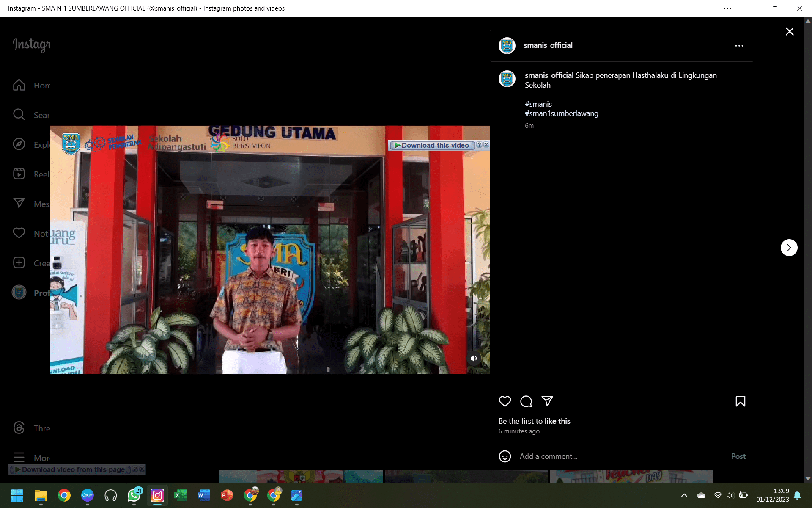This screenshot has width=812, height=508.
Task: Share post via paper plane icon
Action: tap(547, 401)
